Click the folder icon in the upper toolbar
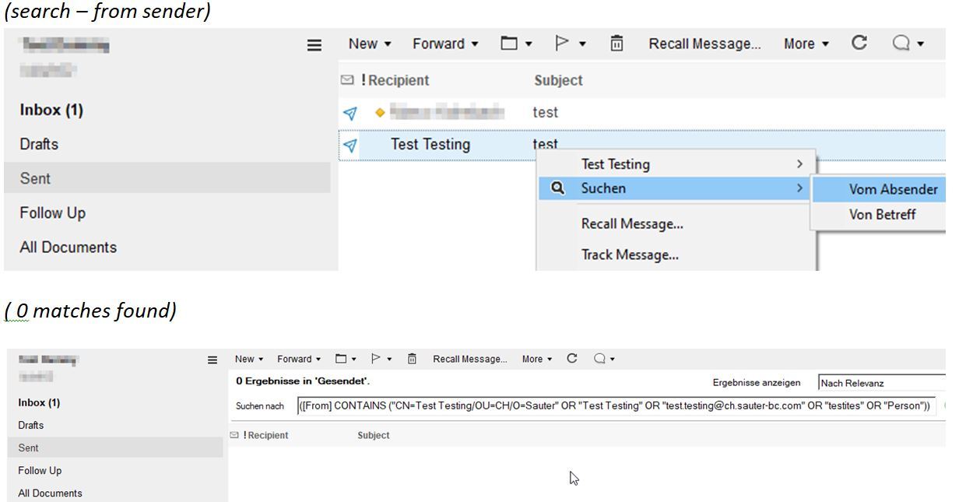The image size is (980, 502). point(509,44)
